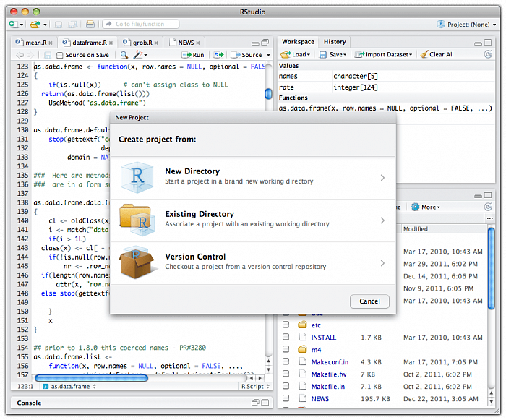This screenshot has height=420, width=506.
Task: Click the ellipsis browse path button
Action: (490, 218)
